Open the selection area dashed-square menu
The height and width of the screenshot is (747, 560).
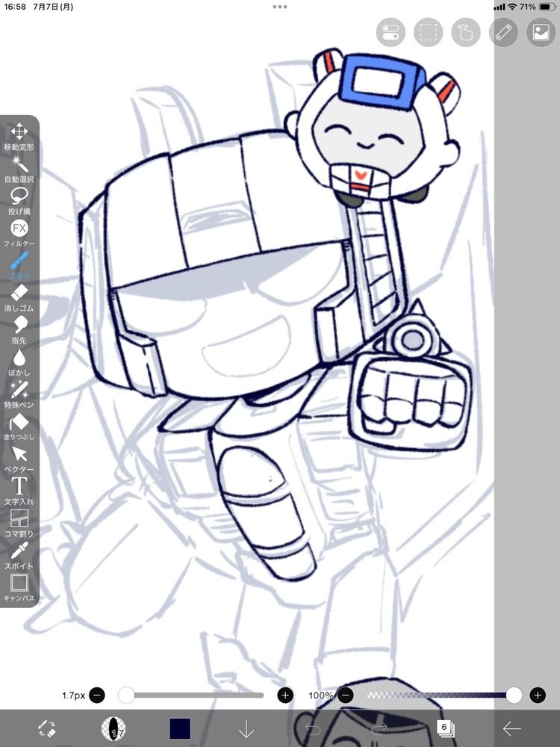pyautogui.click(x=428, y=32)
